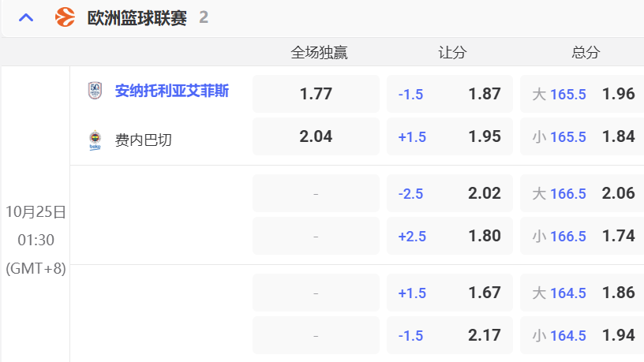Image resolution: width=644 pixels, height=362 pixels.
Task: Click the match count 2 beside league title
Action: pyautogui.click(x=204, y=17)
